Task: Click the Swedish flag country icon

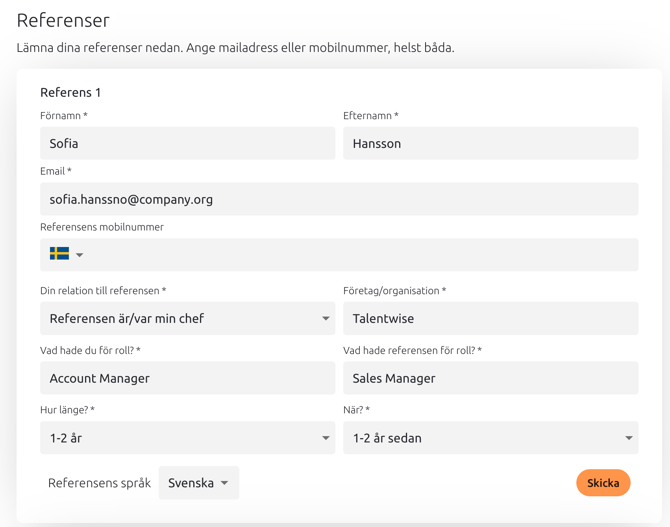Action: [x=59, y=254]
